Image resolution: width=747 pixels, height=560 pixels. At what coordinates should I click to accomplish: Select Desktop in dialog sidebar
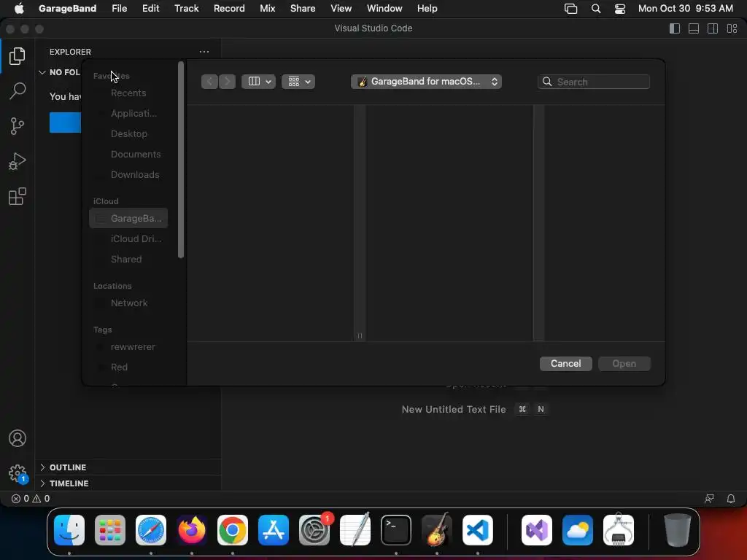tap(128, 134)
